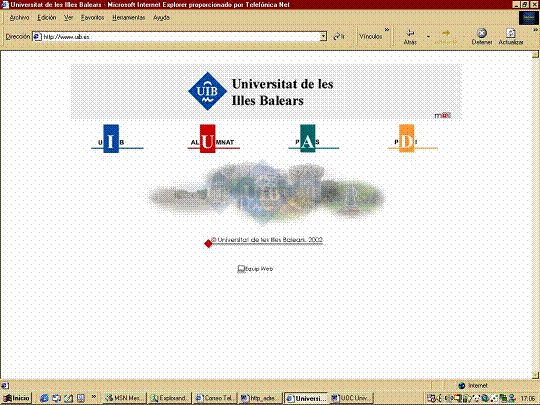Switch to MSN Messenger taskbar window

pos(125,398)
